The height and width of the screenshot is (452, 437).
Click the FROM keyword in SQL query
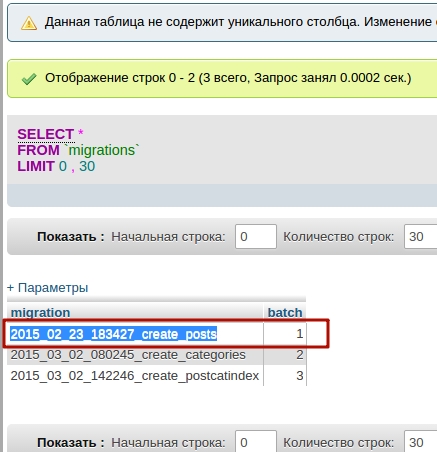click(38, 150)
